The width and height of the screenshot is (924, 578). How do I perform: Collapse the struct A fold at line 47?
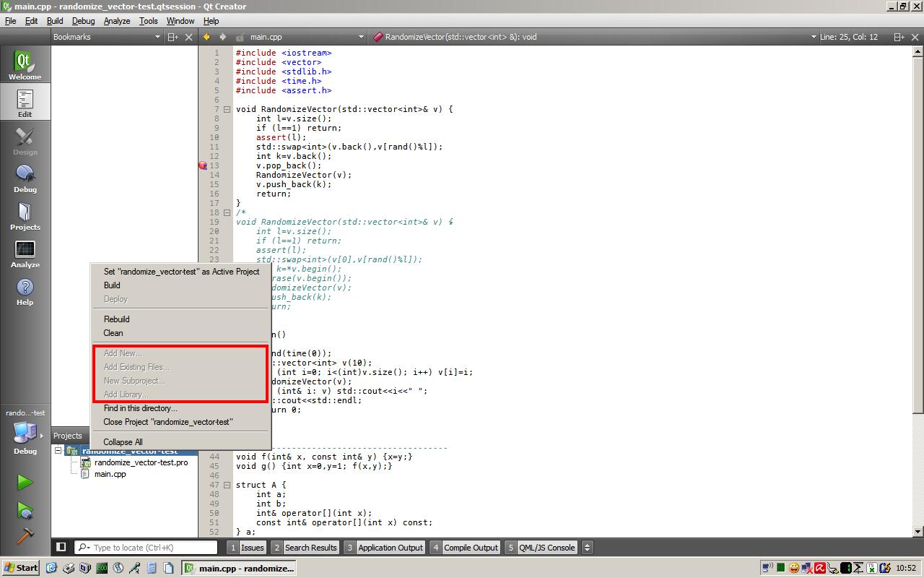[227, 486]
